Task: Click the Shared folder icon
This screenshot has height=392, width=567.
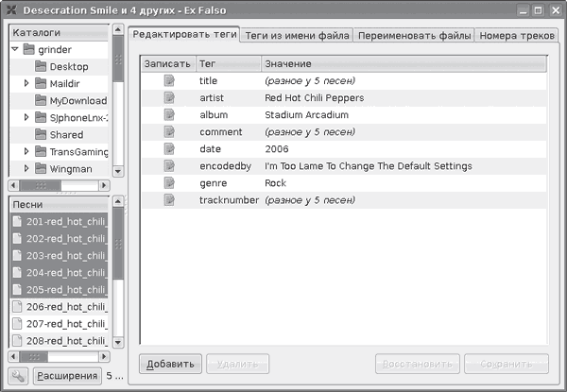Action: tap(41, 135)
